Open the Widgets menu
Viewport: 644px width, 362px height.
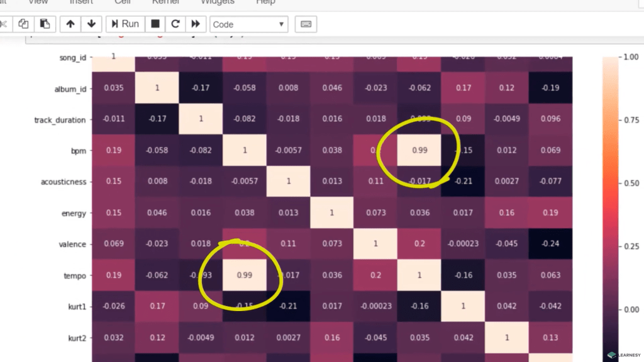pyautogui.click(x=218, y=3)
